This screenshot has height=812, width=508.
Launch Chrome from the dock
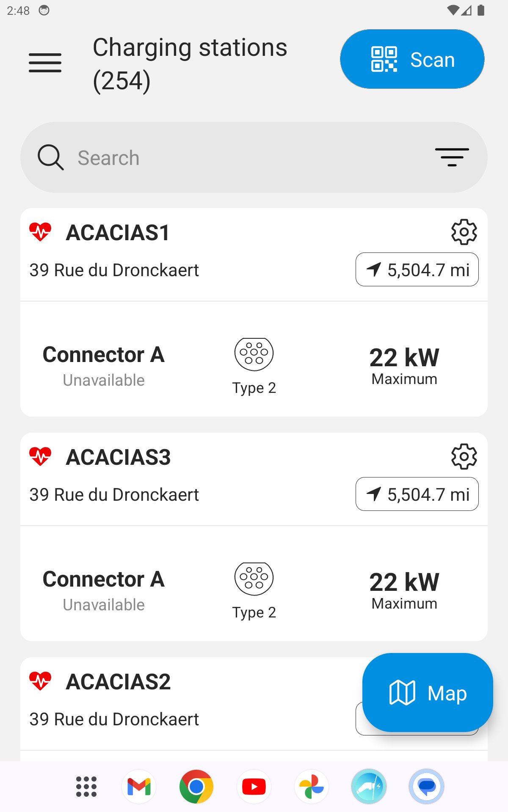click(196, 787)
